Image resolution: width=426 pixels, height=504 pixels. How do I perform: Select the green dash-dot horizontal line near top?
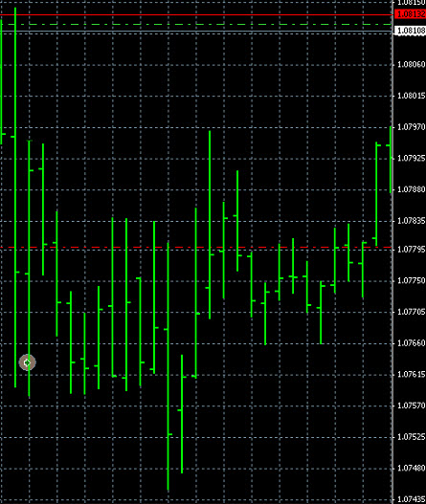[196, 24]
